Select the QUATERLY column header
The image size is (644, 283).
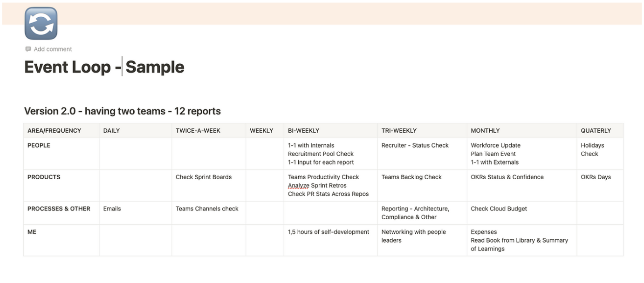[596, 131]
